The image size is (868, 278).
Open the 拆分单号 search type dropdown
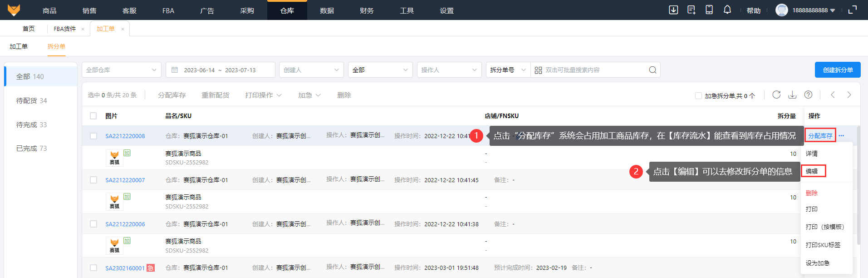click(508, 70)
